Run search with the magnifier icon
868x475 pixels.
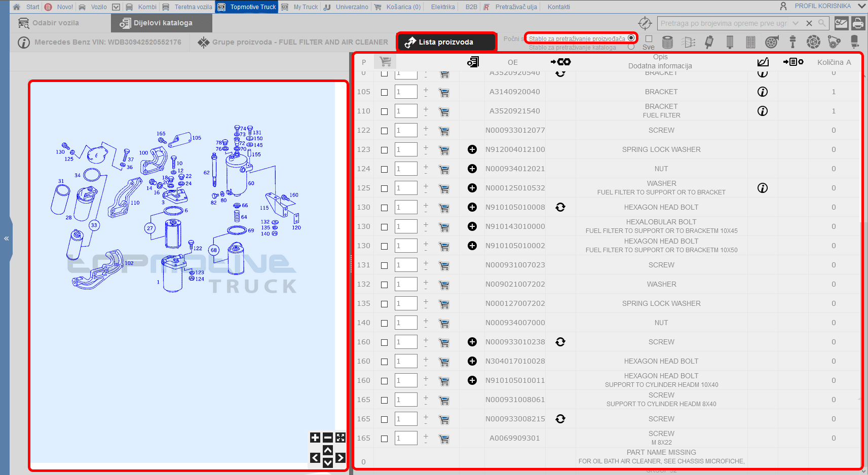tap(822, 23)
